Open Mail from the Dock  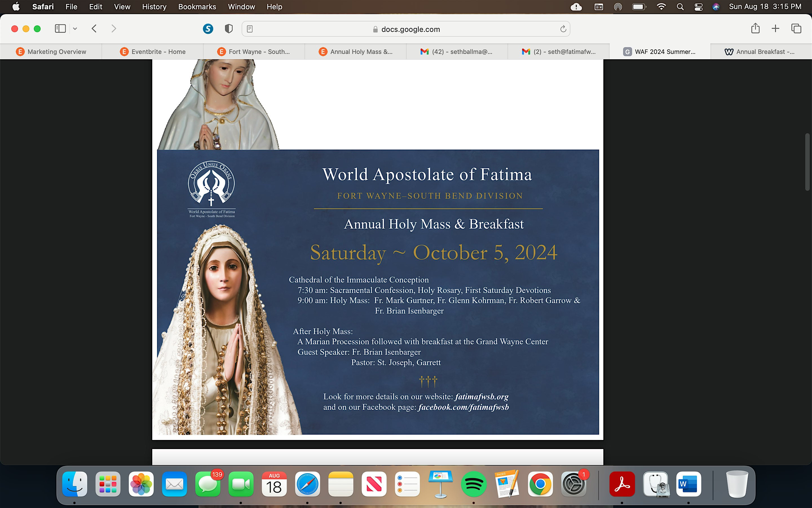coord(175,484)
